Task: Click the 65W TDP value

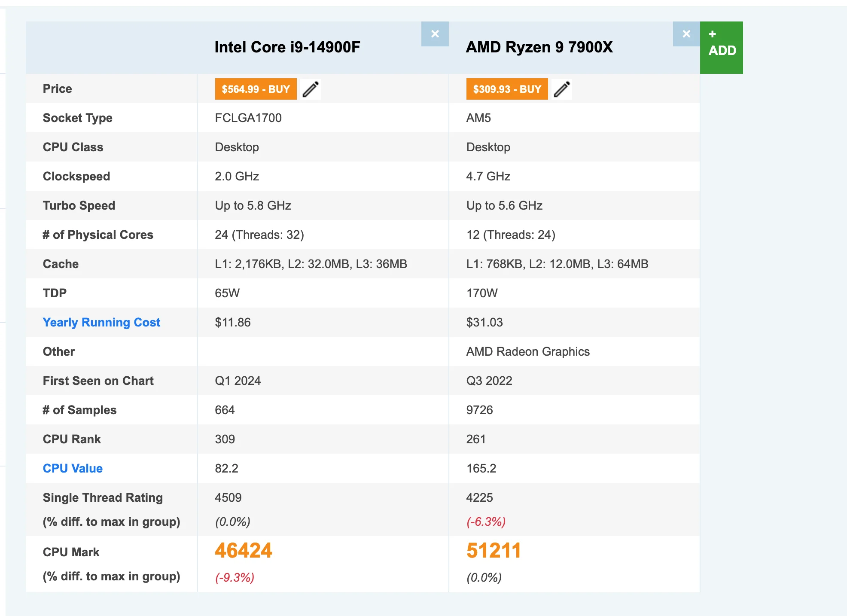Action: [x=227, y=293]
